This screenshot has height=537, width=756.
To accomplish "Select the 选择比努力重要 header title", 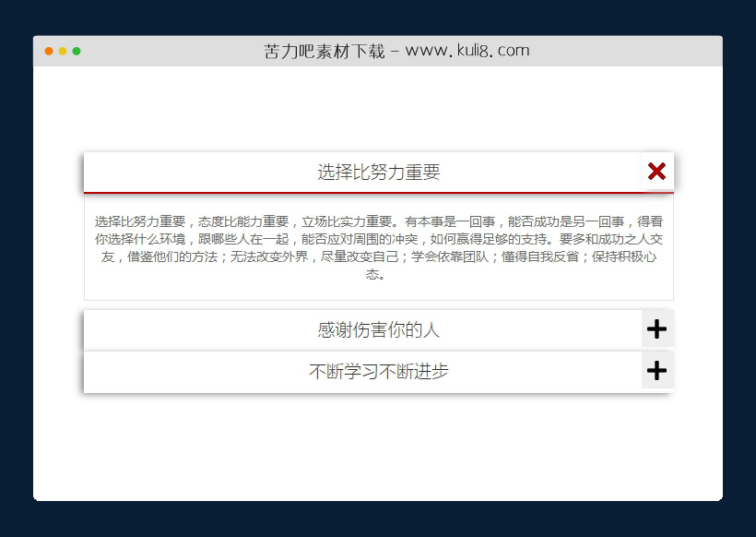I will click(378, 172).
